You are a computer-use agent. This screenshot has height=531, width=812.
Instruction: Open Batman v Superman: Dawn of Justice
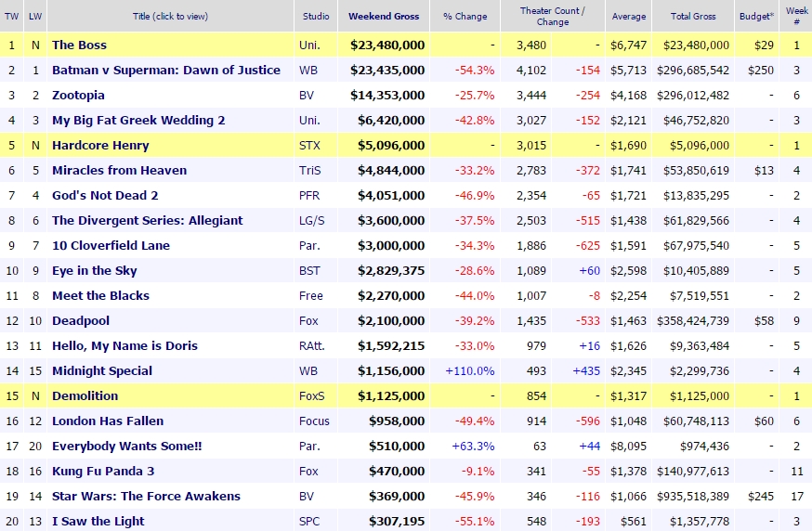click(166, 70)
